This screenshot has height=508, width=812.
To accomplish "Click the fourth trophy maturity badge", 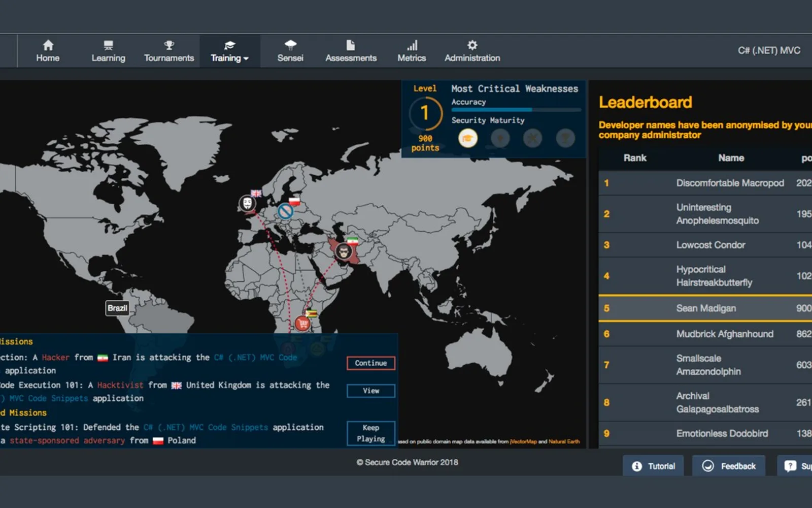I will tap(565, 138).
